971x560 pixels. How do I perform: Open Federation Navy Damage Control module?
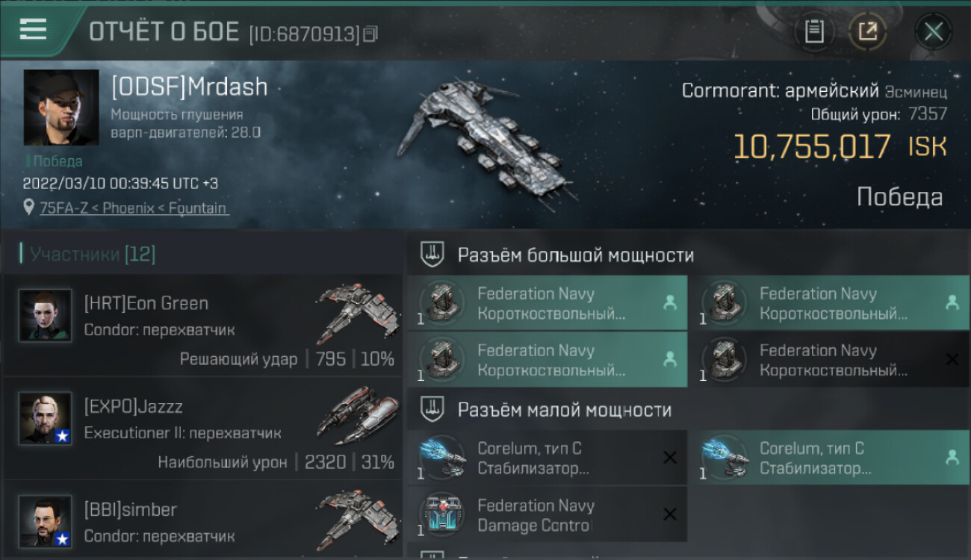pos(547,514)
